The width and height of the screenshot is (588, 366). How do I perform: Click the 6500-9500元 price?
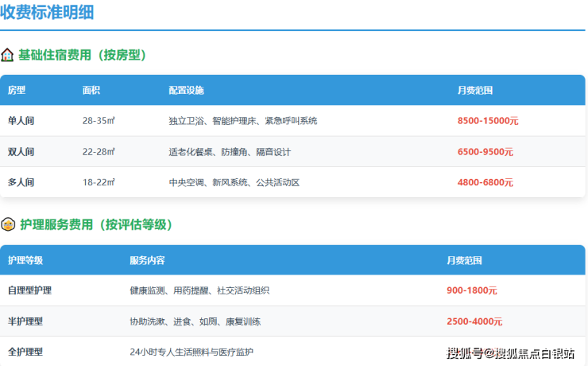point(485,151)
